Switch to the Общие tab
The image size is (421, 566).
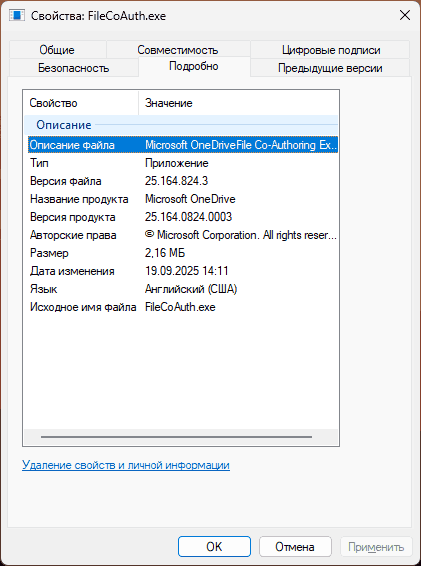[x=57, y=49]
